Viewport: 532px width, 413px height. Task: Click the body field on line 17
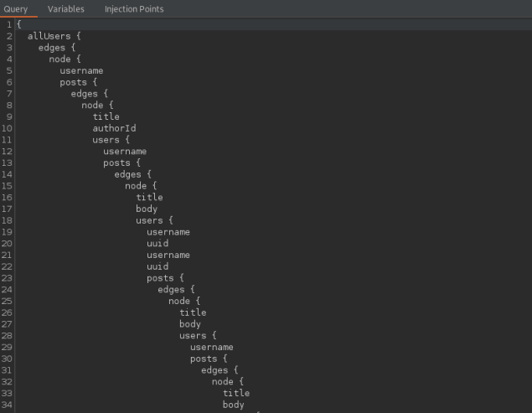(x=147, y=209)
